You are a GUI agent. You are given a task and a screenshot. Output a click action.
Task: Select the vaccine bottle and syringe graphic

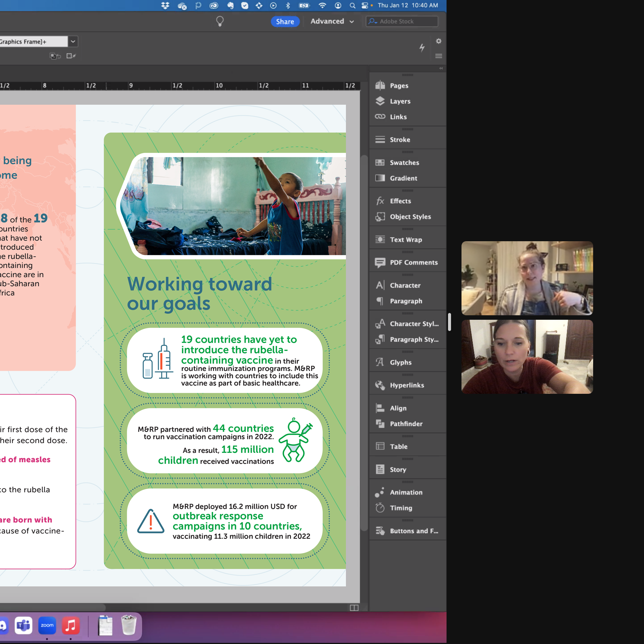pos(157,359)
